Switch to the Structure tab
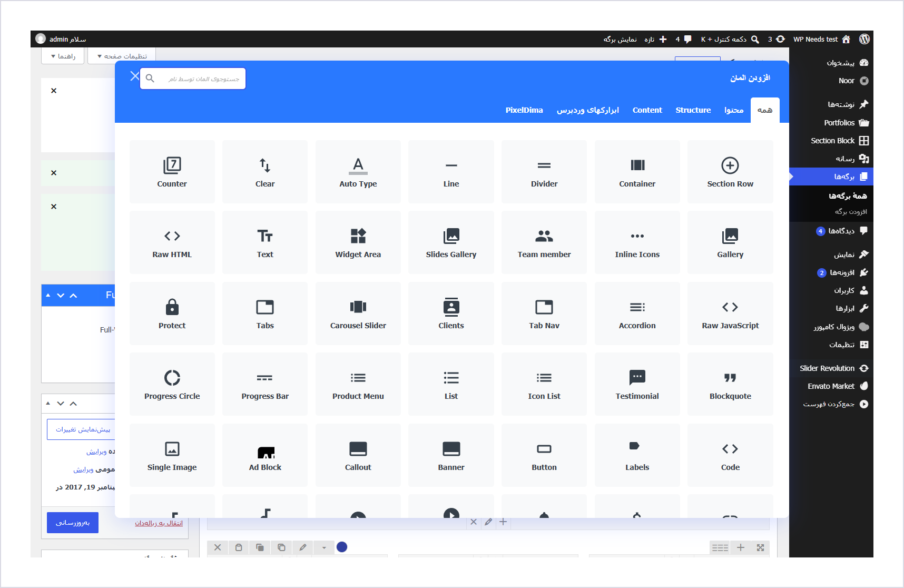This screenshot has width=904, height=588. (x=693, y=110)
